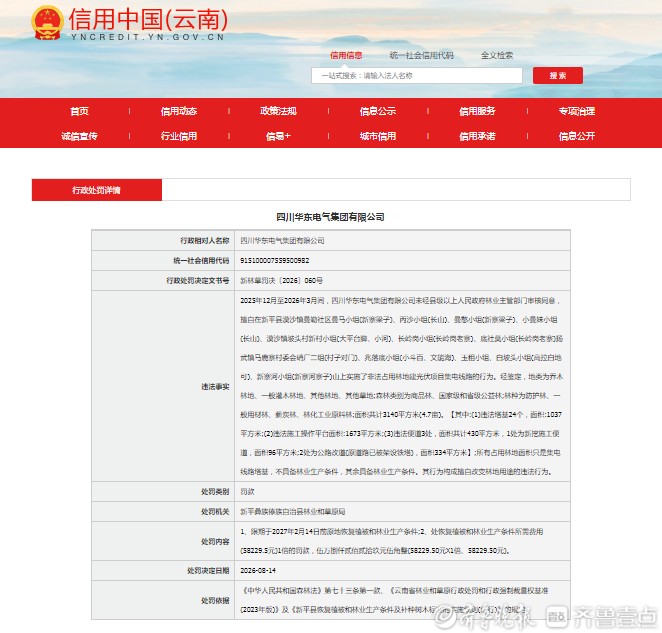This screenshot has height=633, width=662.
Task: Open the 信用服务 menu item
Action: 477,111
